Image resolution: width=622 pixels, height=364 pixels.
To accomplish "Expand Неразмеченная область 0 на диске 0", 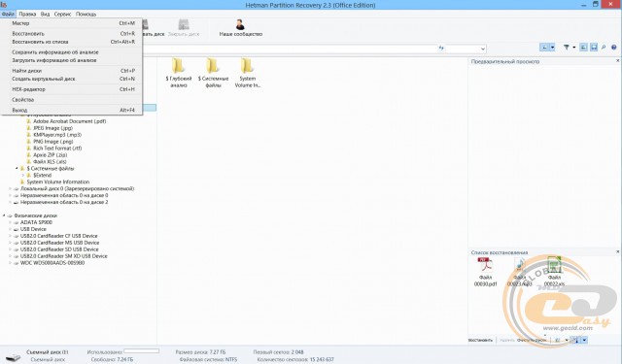I will click(x=10, y=196).
